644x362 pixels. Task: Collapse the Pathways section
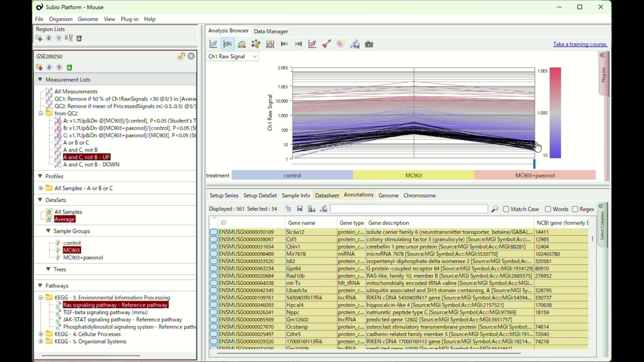40,286
